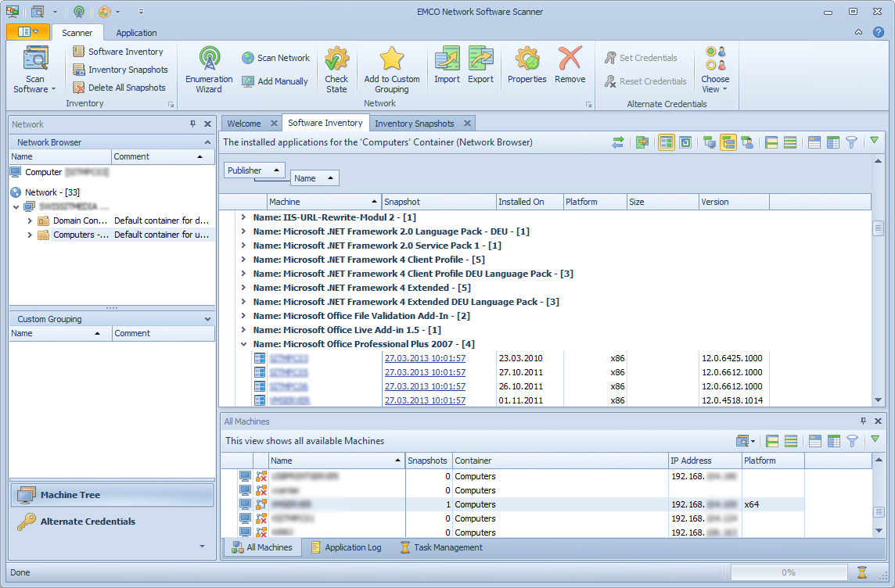
Task: Toggle the monitor tree grouping button
Action: click(710, 142)
